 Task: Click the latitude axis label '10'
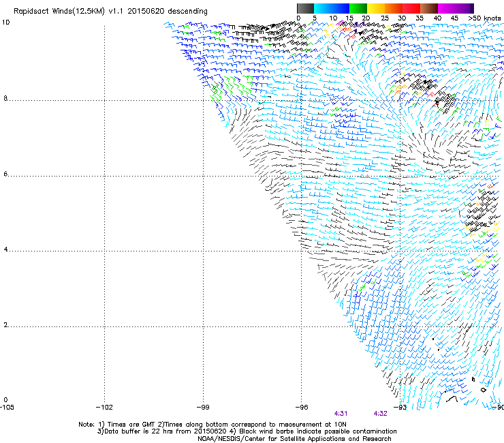(x=5, y=22)
